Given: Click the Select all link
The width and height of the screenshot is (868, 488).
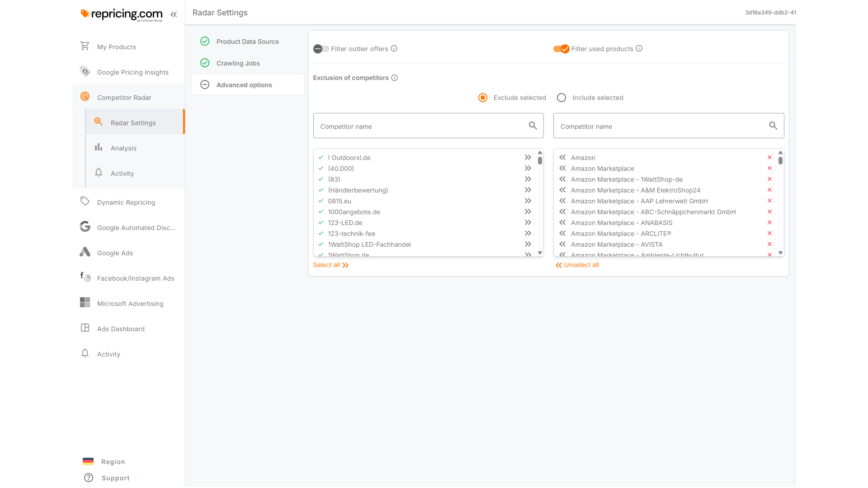Looking at the screenshot, I should (x=330, y=265).
